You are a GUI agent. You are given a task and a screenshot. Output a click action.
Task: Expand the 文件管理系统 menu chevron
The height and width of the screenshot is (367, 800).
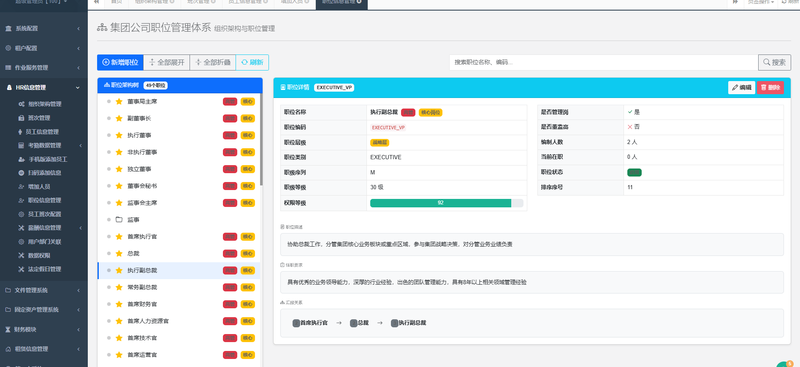[78, 290]
